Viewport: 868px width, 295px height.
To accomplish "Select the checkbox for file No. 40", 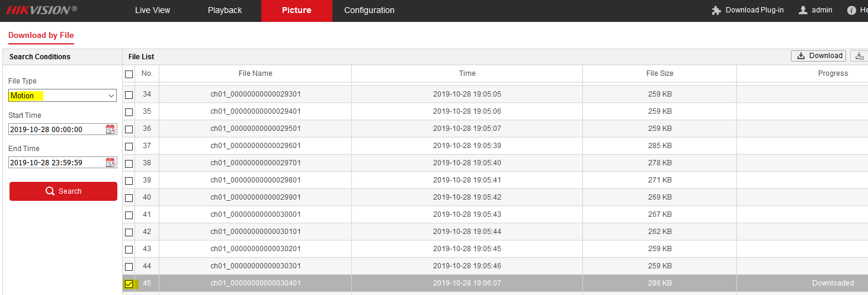I will (129, 198).
